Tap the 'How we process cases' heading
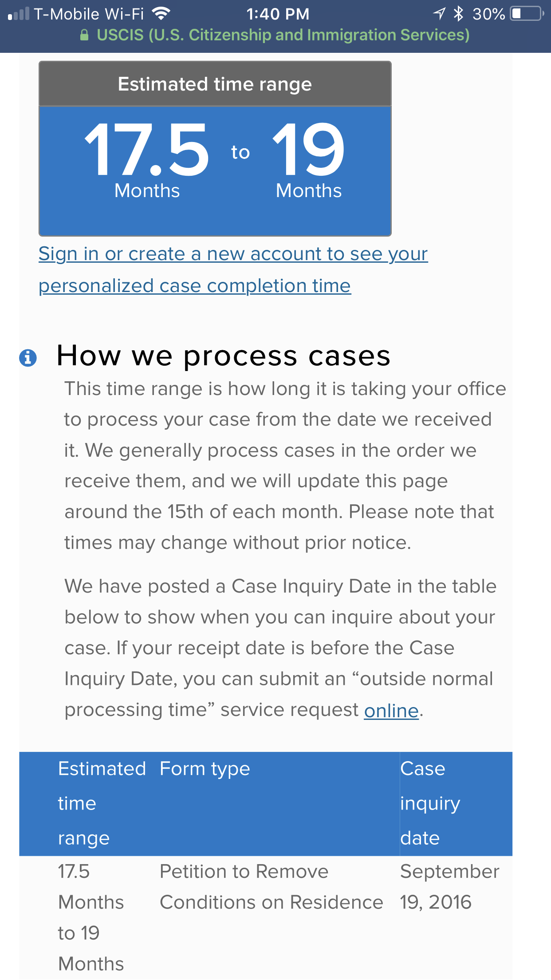551x980 pixels. tap(224, 356)
